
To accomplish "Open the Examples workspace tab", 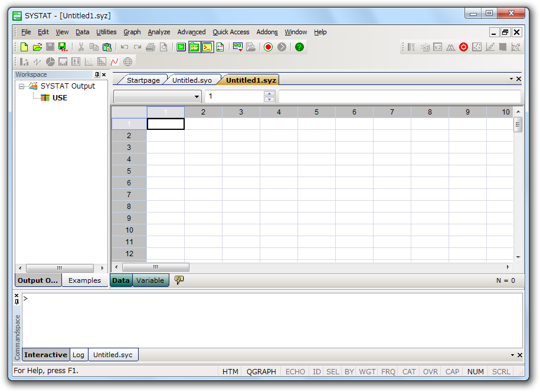I will (84, 280).
